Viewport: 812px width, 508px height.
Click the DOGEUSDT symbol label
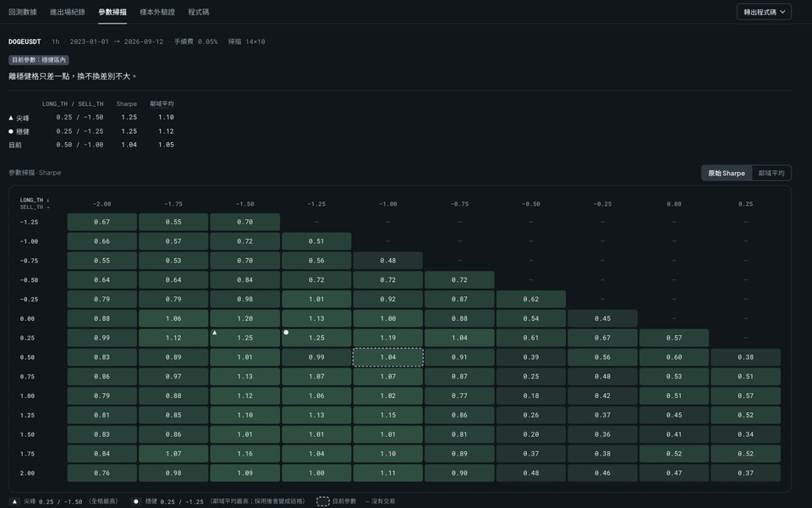click(x=25, y=41)
